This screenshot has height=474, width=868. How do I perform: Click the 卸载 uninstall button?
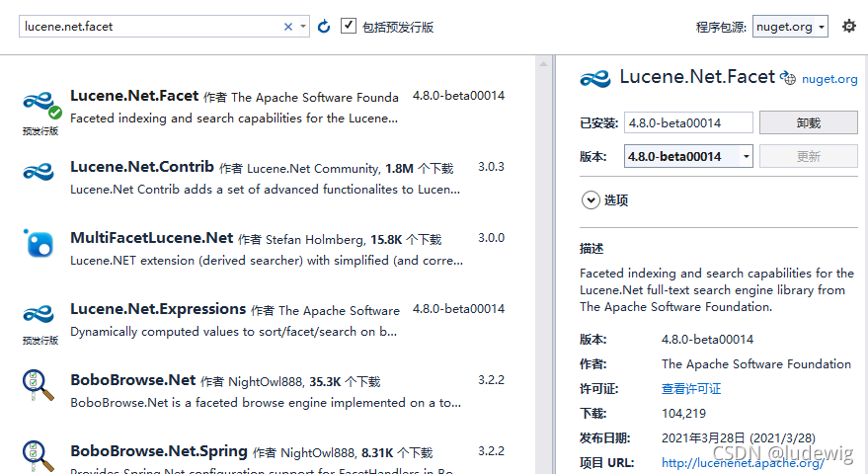808,122
